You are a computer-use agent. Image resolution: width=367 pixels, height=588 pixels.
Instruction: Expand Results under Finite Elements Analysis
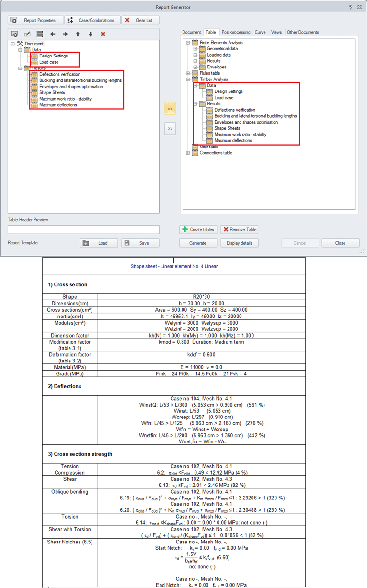coord(195,61)
